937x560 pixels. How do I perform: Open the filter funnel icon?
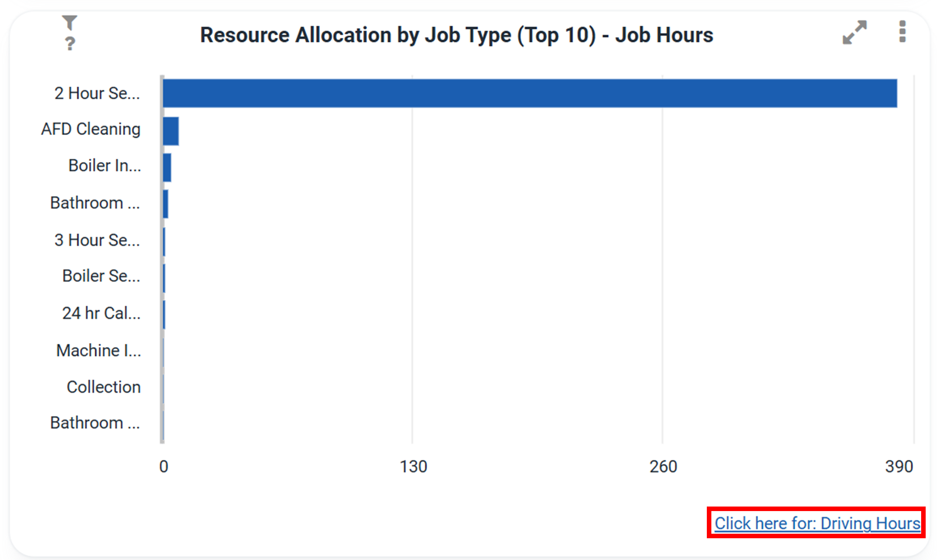coord(70,23)
